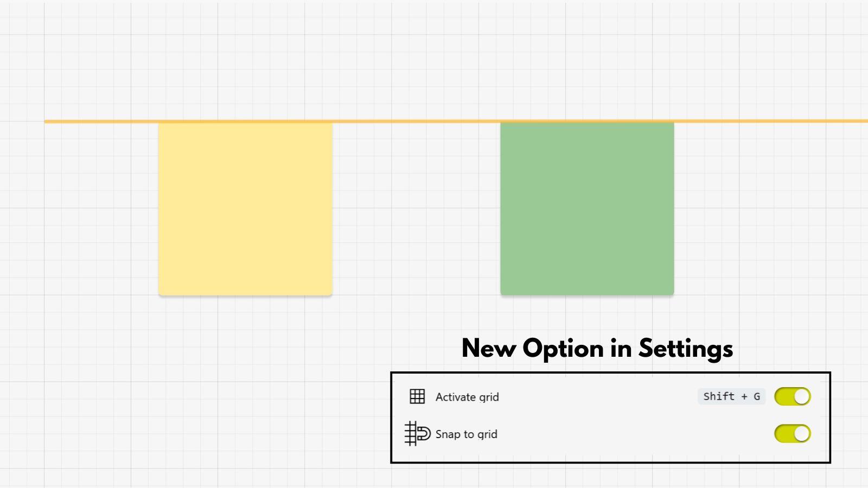Click the New Option in Settings heading
The width and height of the screenshot is (868, 488).
(597, 349)
